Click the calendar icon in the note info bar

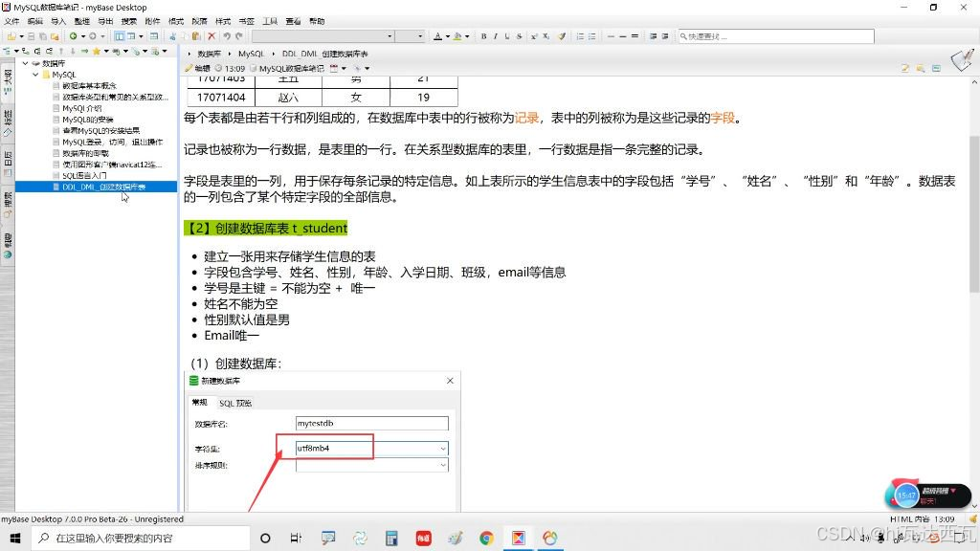334,68
